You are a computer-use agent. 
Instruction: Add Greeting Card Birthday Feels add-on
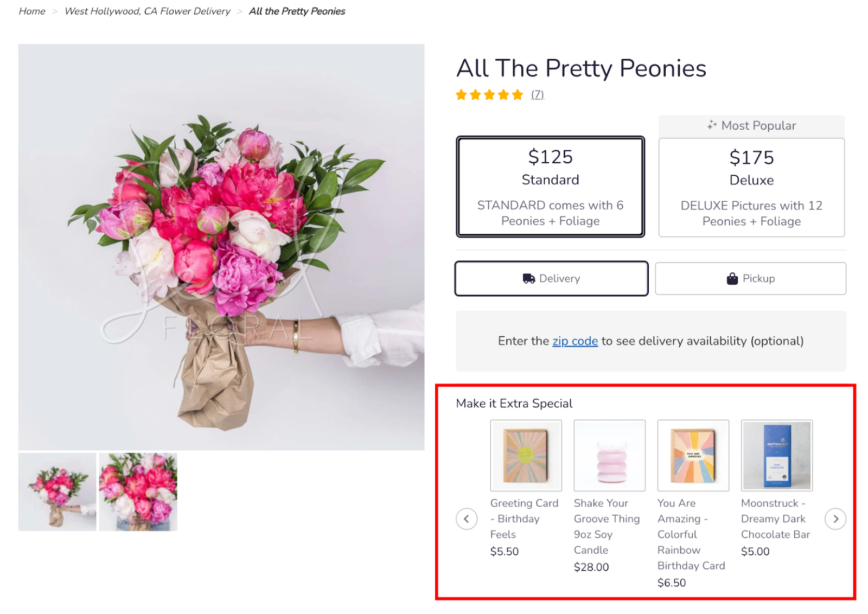tap(526, 456)
